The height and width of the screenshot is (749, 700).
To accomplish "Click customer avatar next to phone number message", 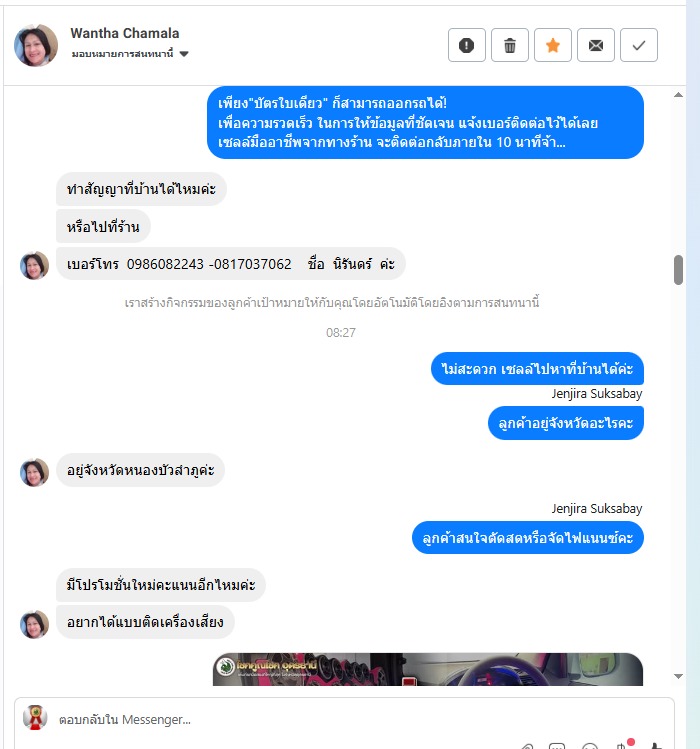I will [x=34, y=265].
